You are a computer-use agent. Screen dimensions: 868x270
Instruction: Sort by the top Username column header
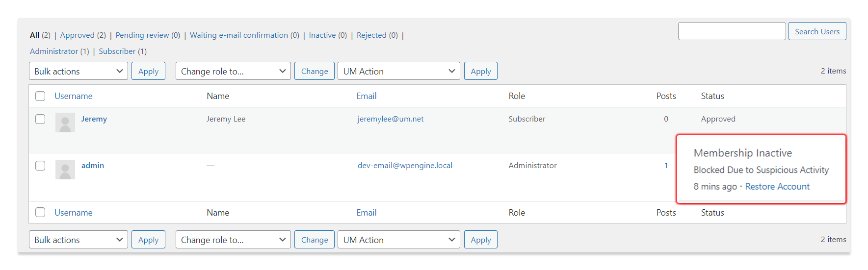click(74, 96)
